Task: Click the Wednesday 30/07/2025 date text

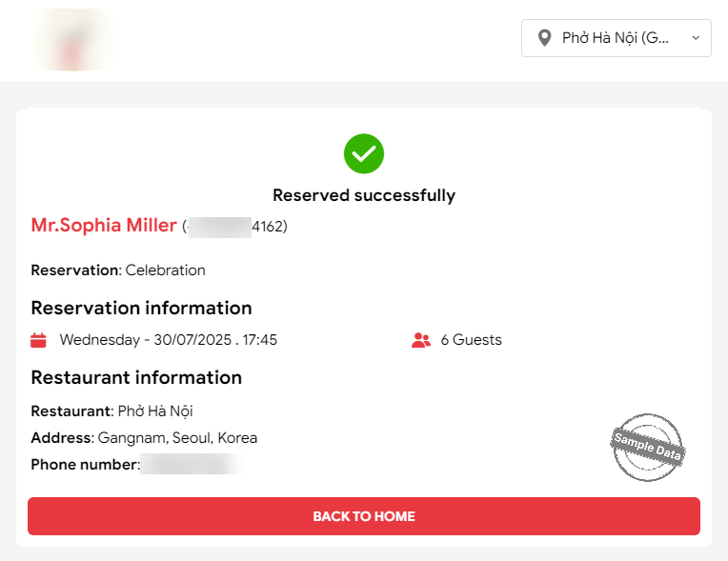Action: click(168, 340)
